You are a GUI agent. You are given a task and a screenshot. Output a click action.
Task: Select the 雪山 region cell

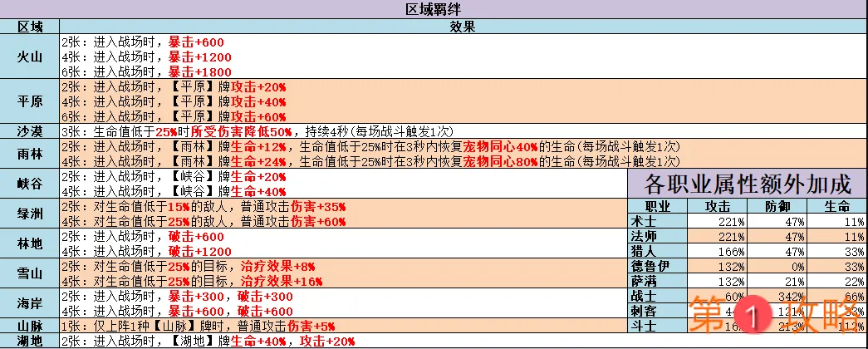(30, 273)
